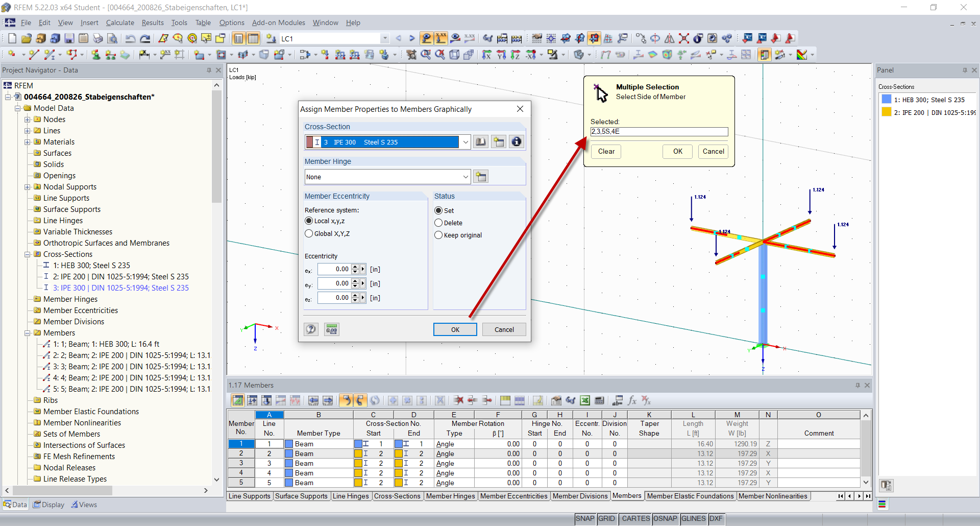
Task: Click the calculator icon in table toolbar
Action: pos(600,400)
